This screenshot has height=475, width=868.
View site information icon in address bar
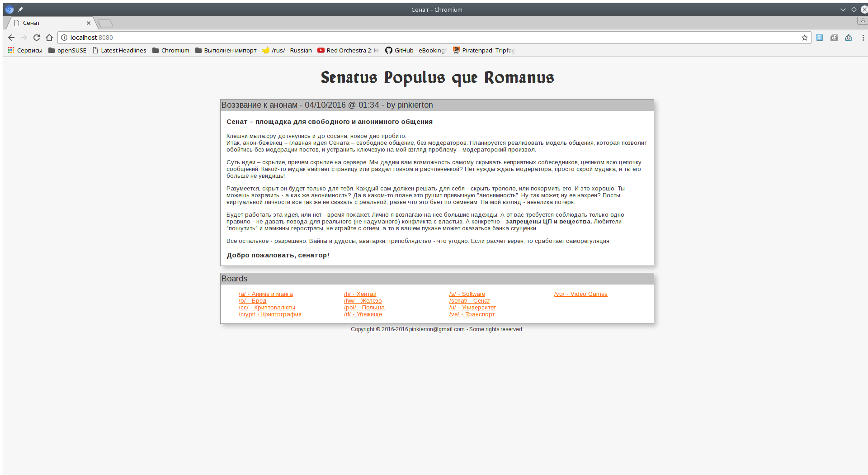(x=64, y=38)
